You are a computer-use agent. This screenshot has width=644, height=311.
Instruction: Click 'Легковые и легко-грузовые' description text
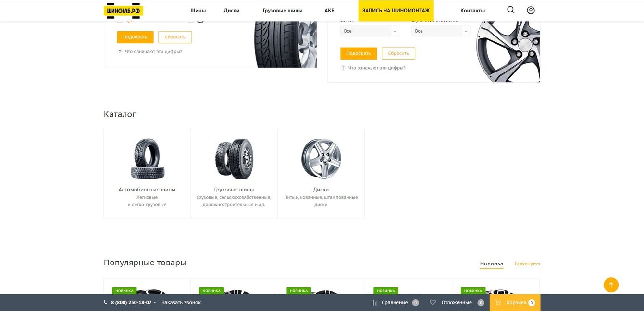(147, 201)
